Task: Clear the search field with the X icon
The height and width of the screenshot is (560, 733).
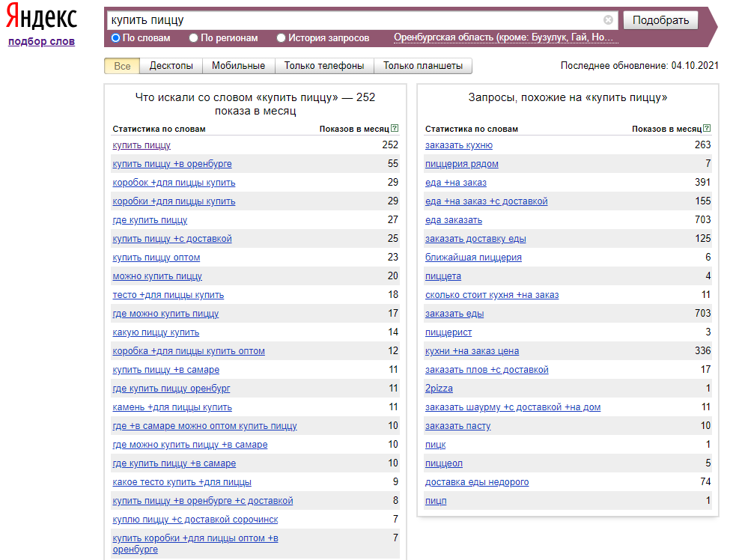Action: (x=608, y=20)
